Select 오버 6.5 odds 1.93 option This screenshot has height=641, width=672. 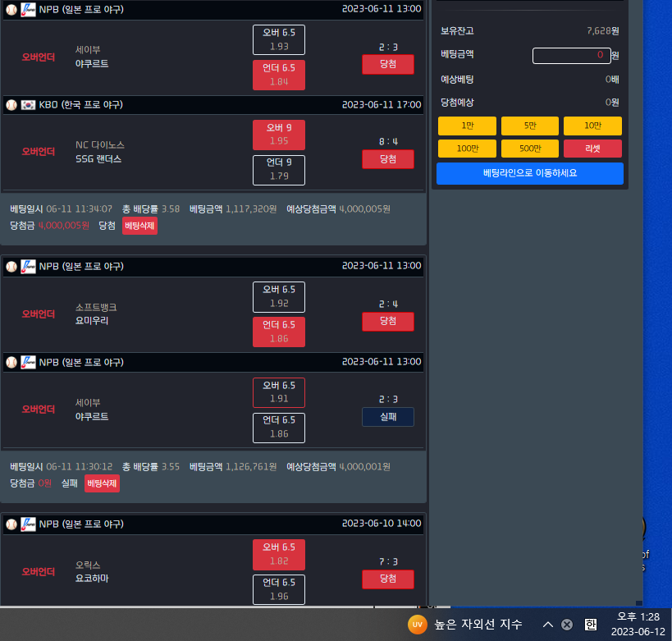pos(279,40)
